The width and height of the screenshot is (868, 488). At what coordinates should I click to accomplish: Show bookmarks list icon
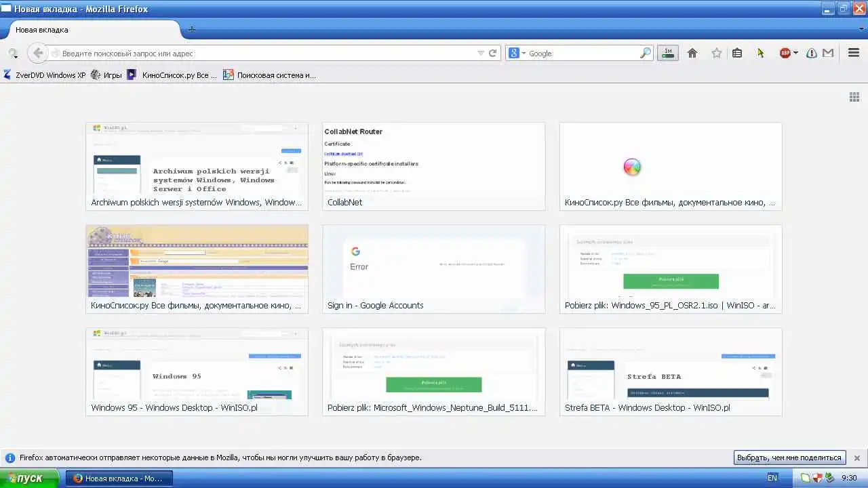pos(737,53)
